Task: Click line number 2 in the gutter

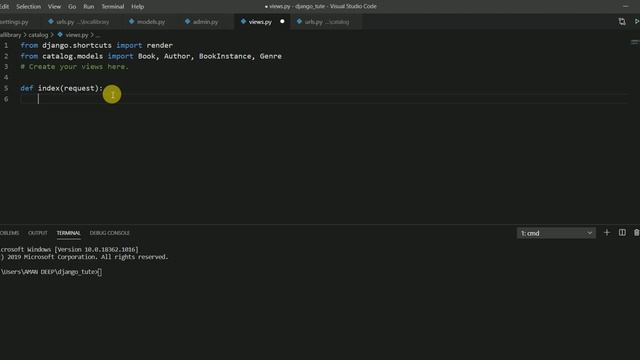Action: [6, 56]
